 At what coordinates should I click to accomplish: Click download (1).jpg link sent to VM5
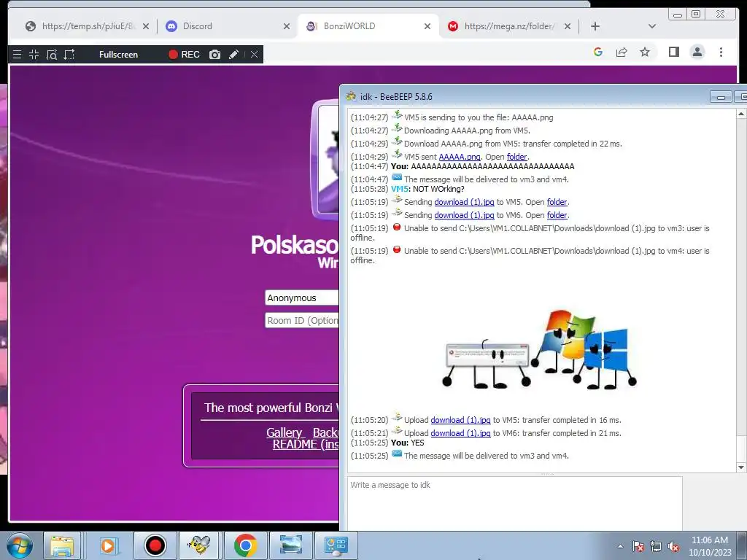464,202
